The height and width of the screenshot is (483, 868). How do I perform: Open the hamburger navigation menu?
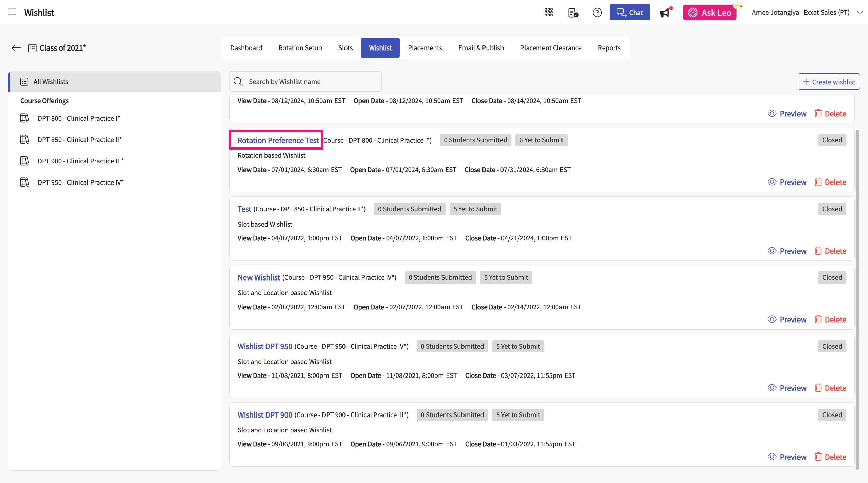tap(12, 12)
